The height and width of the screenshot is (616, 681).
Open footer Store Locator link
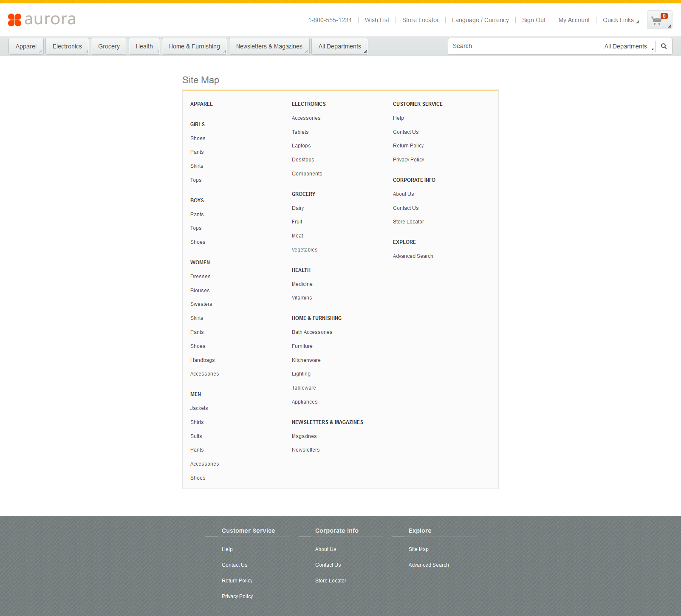tap(331, 581)
